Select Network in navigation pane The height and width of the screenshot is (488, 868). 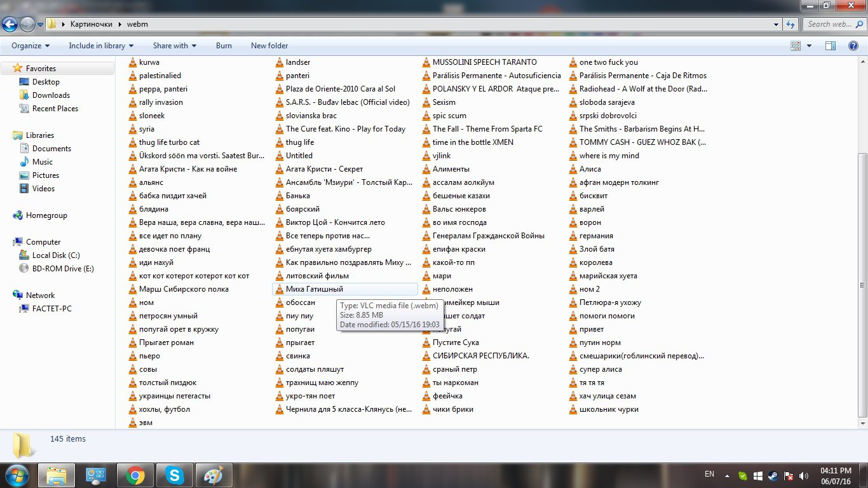[40, 295]
